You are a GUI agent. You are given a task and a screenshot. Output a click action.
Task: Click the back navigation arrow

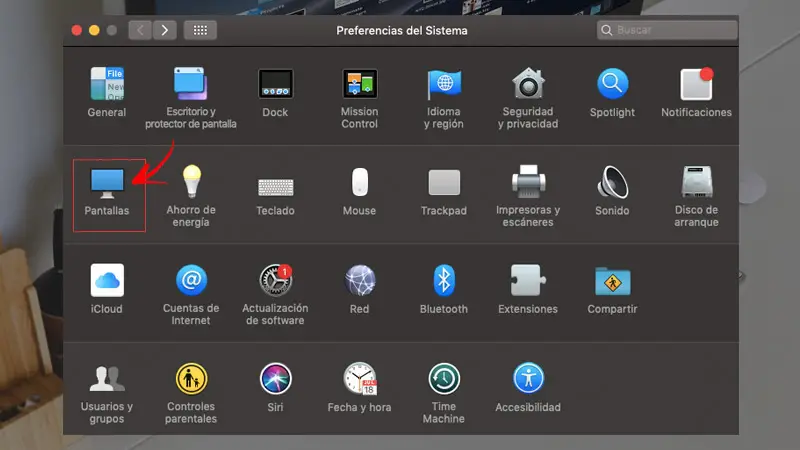[x=140, y=30]
